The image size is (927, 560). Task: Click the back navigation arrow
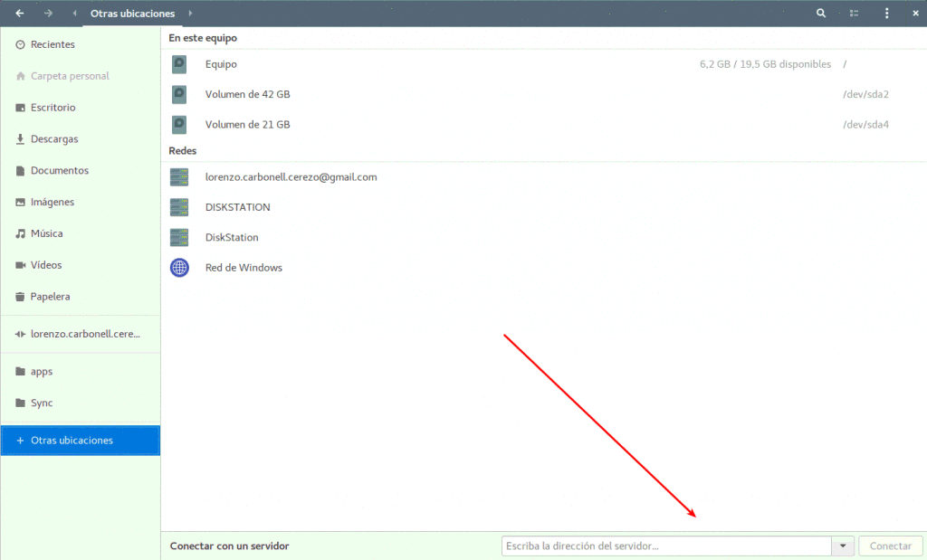pos(18,13)
